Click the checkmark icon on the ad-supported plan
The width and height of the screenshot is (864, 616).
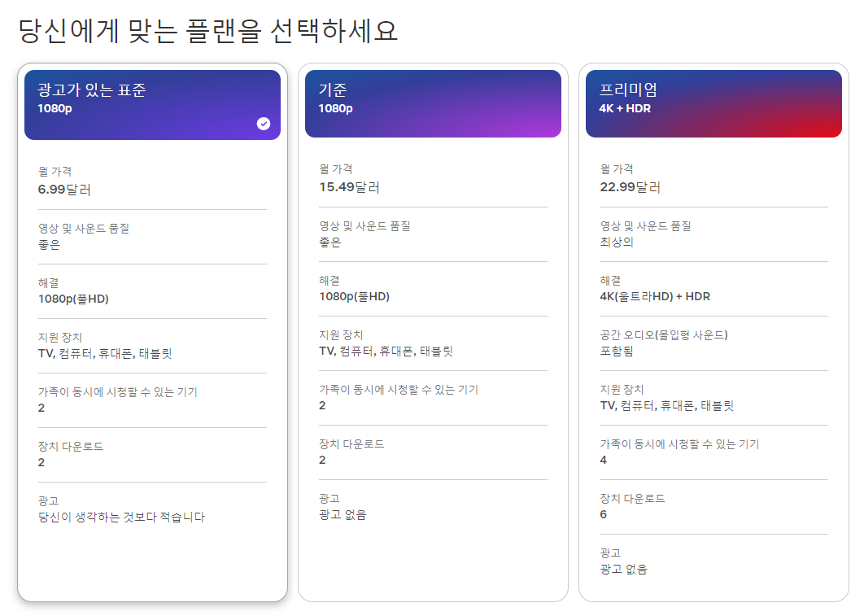tap(264, 124)
